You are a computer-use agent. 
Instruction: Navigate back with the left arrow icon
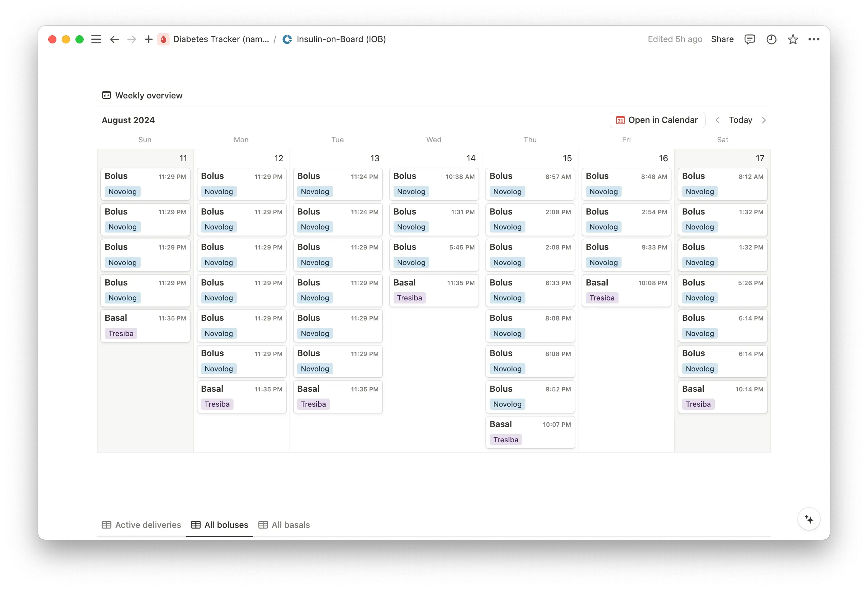tap(114, 39)
